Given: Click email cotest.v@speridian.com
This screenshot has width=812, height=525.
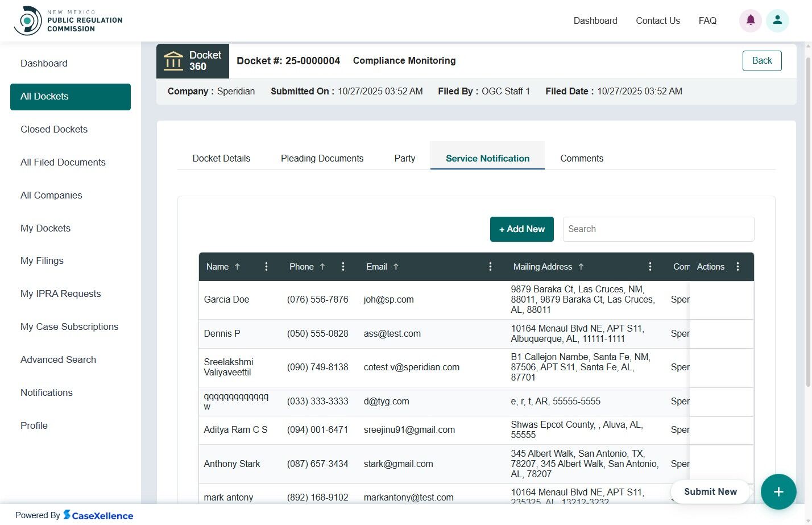Looking at the screenshot, I should tap(411, 367).
